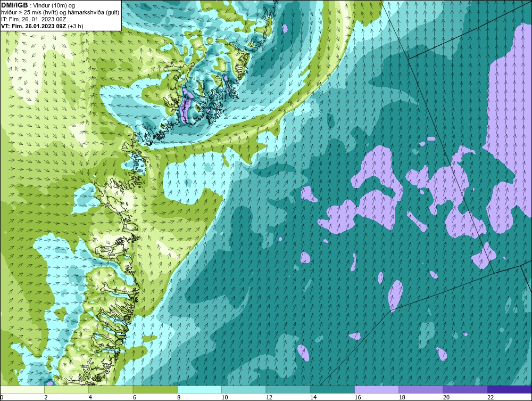Click the 2–4 m/s light green swatch
The image size is (532, 401).
coord(66,389)
